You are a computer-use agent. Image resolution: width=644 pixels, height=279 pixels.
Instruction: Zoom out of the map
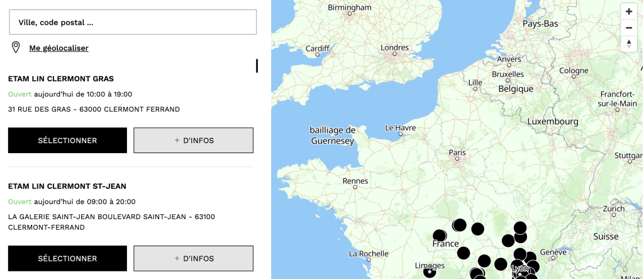[628, 28]
